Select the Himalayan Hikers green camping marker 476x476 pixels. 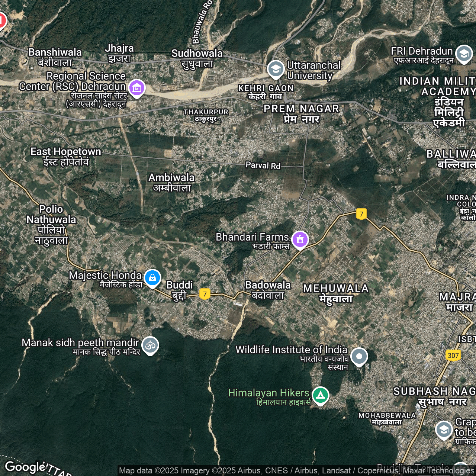(x=320, y=395)
